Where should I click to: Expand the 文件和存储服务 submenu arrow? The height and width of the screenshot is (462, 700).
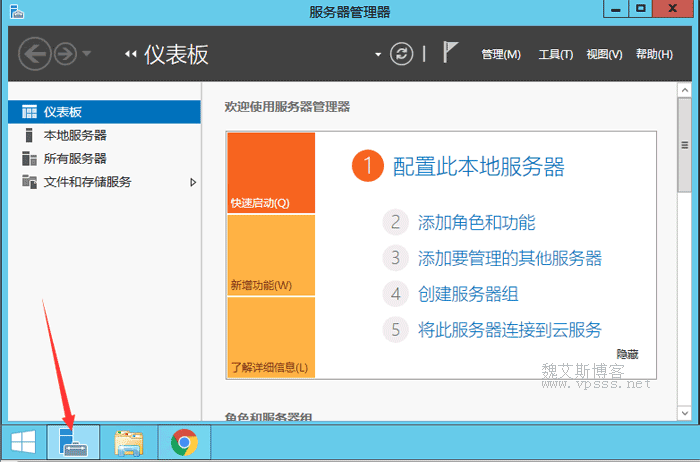point(193,182)
